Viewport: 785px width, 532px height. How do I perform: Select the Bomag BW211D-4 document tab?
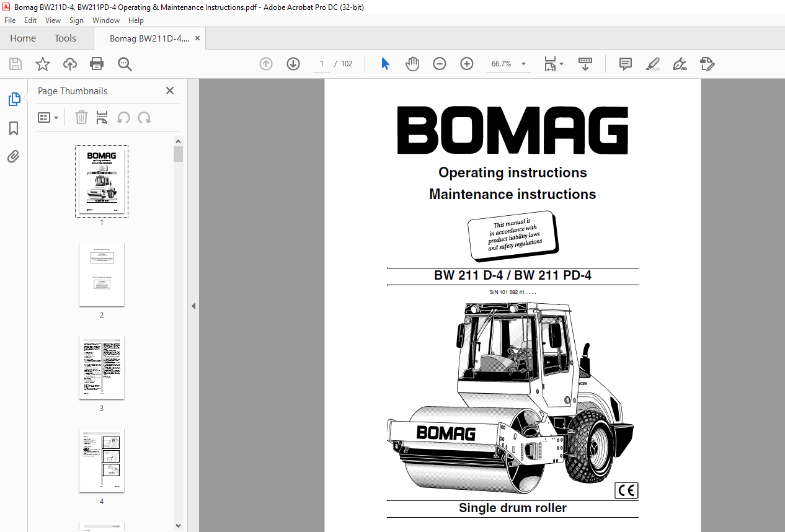(149, 38)
